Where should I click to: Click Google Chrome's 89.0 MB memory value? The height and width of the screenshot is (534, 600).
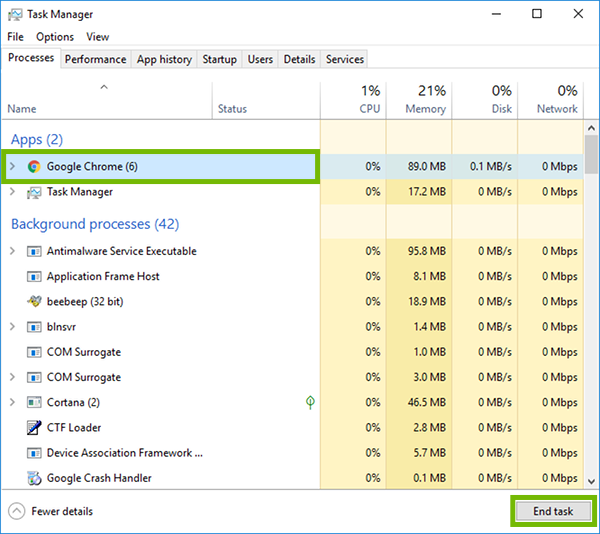427,167
